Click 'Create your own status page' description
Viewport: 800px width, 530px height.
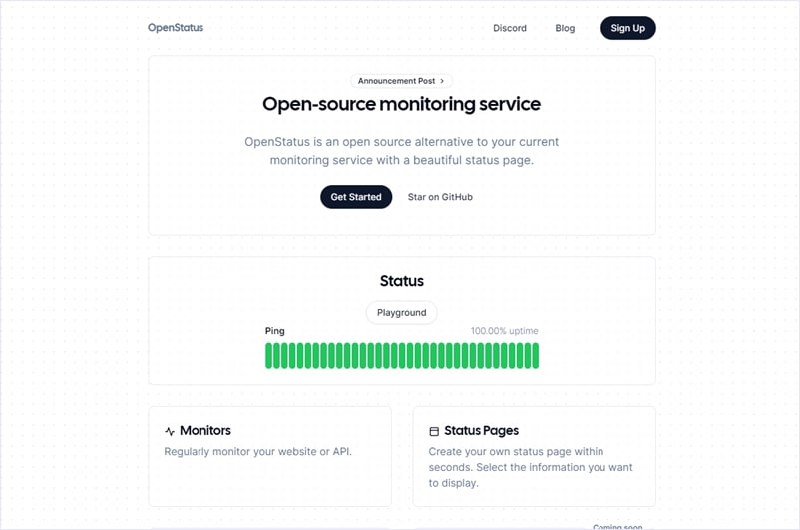tap(531, 467)
